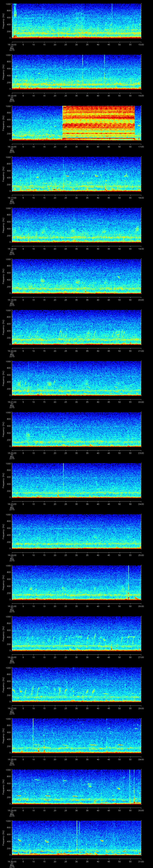153x868 pixels.
Task: Click the 31:00 end label of the last spectrogram
Action: click(141, 861)
